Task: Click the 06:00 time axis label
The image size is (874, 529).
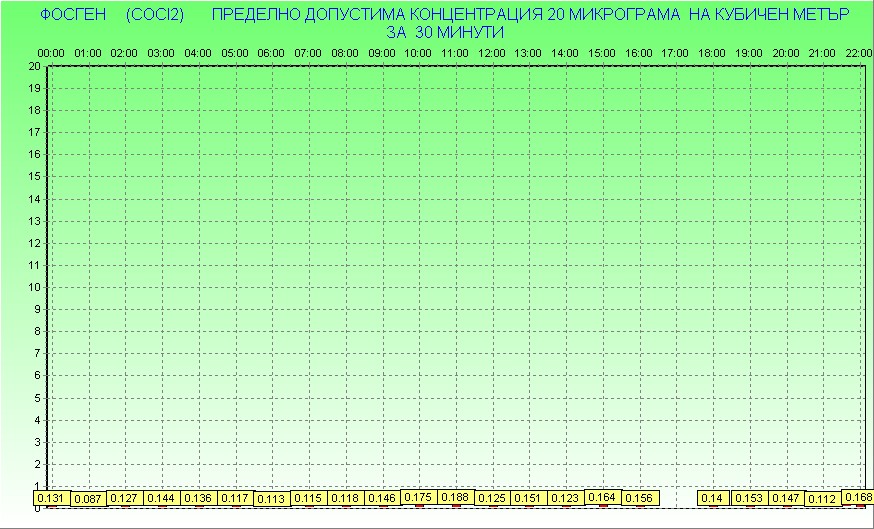Action: 271,52
